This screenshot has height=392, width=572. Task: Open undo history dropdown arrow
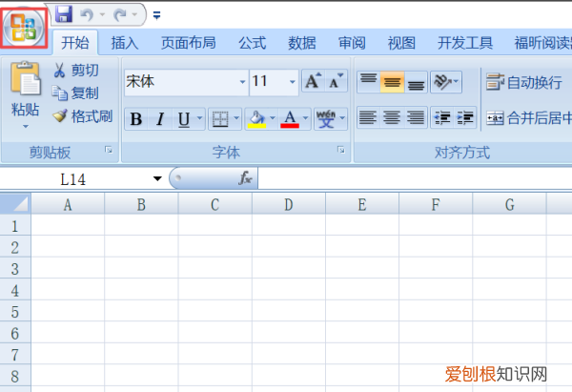102,15
